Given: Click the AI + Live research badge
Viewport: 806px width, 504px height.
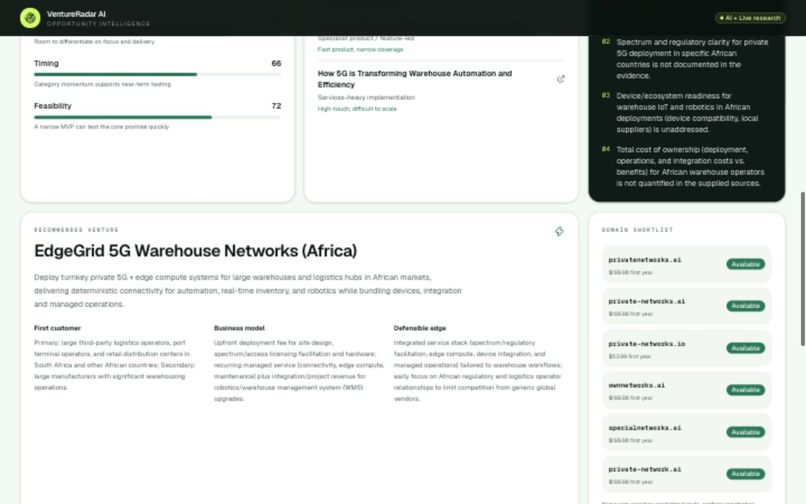Looking at the screenshot, I should pyautogui.click(x=750, y=18).
